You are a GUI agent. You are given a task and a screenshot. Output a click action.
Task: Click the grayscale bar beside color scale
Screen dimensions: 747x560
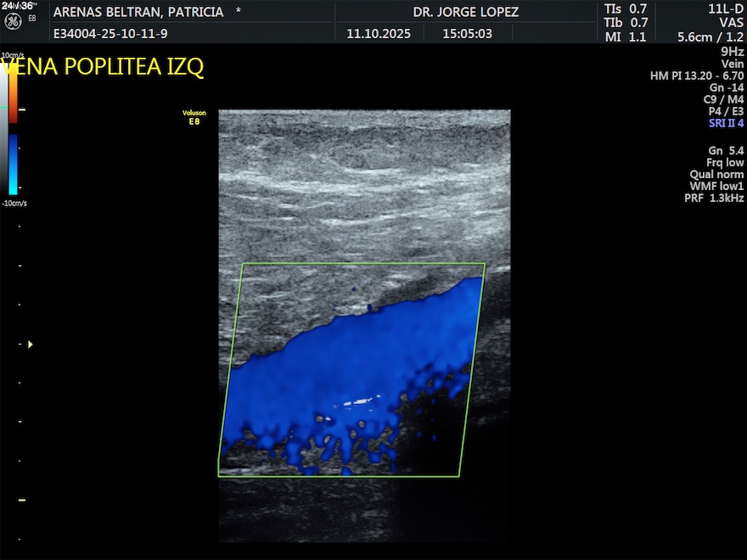(x=4, y=127)
